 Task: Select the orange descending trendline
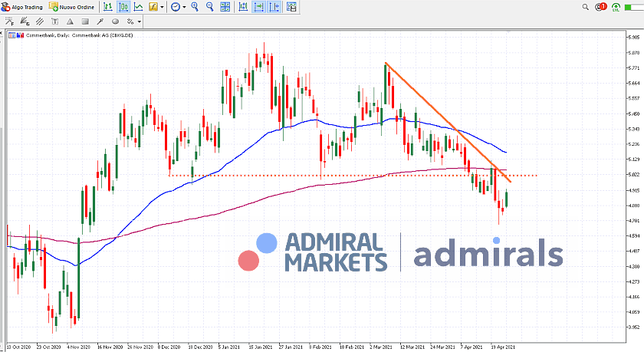pos(448,122)
